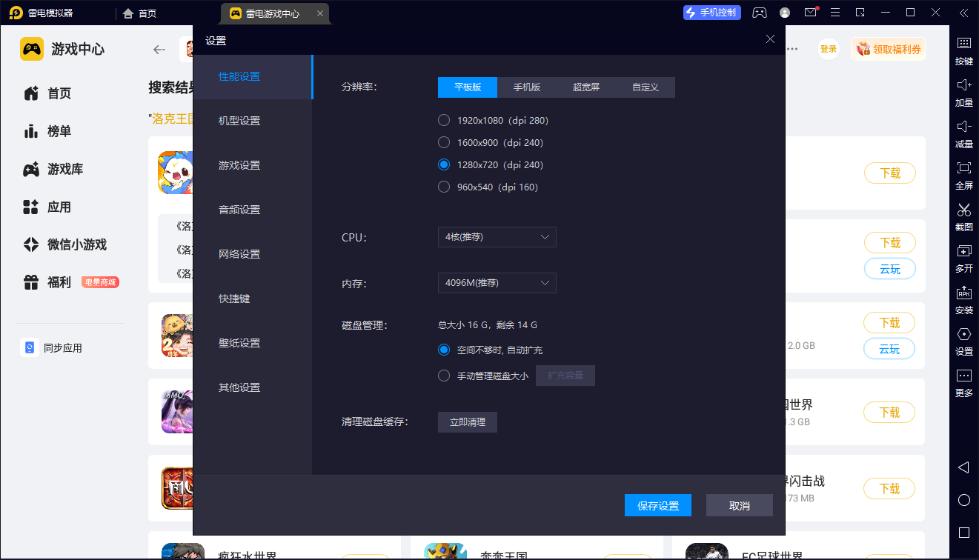
Task: Click the 取消 button in the settings dialog
Action: pos(740,505)
